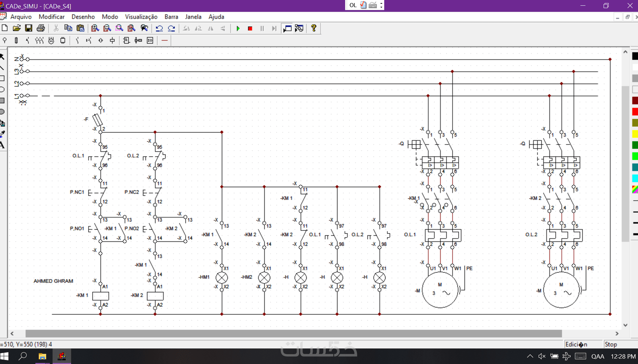Select the zoom-to-area magnifier icon
Image resolution: width=638 pixels, height=364 pixels.
point(119,28)
